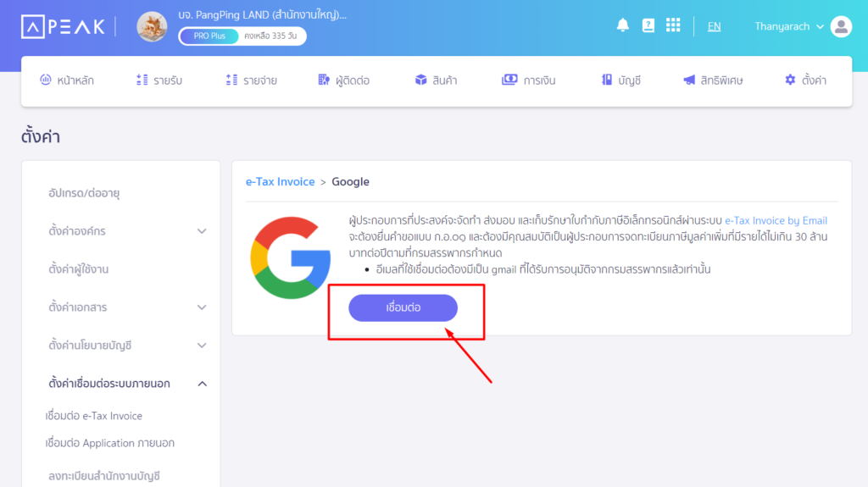This screenshot has width=868, height=487.
Task: Click the เชื่อมต่อ connect button
Action: 403,307
